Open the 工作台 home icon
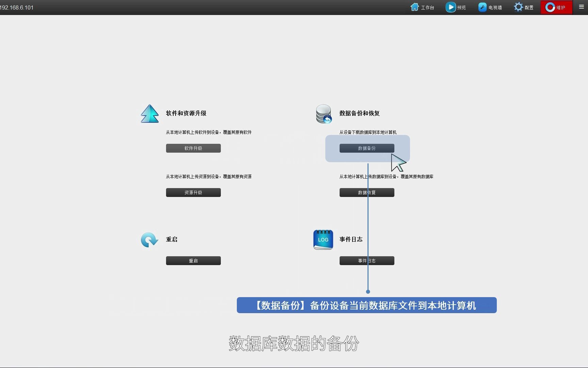588x368 pixels. [x=414, y=7]
